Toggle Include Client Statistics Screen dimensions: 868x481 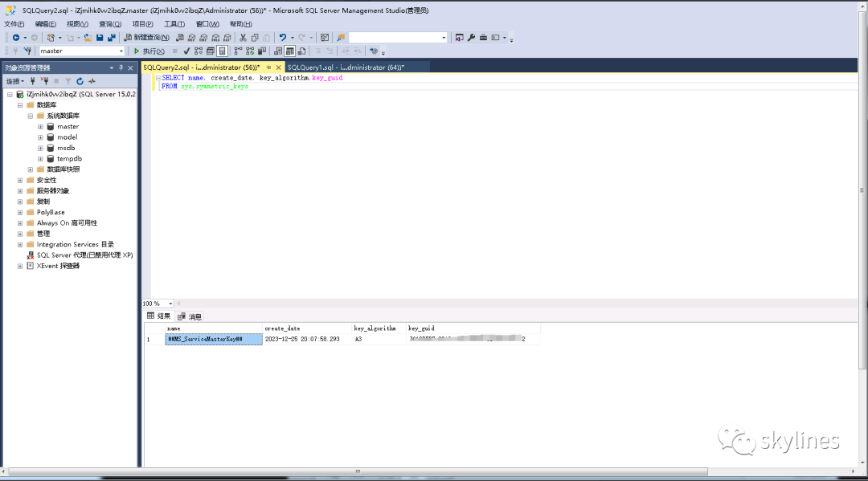[x=262, y=51]
